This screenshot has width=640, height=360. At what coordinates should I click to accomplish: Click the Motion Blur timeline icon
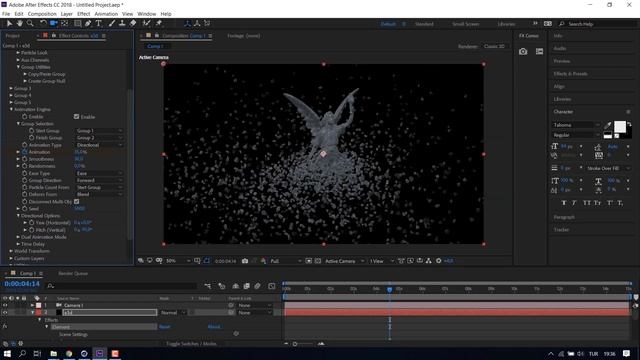click(x=257, y=286)
